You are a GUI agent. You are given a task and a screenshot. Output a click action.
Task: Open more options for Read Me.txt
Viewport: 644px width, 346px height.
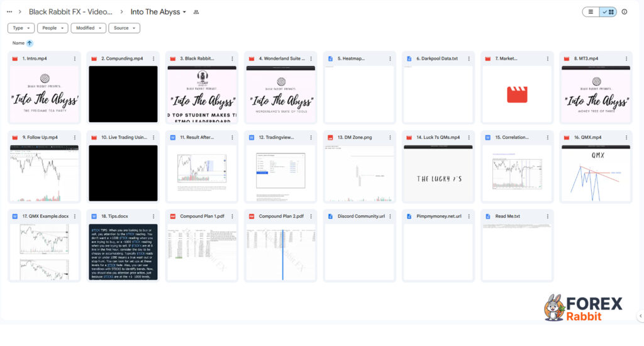click(547, 216)
